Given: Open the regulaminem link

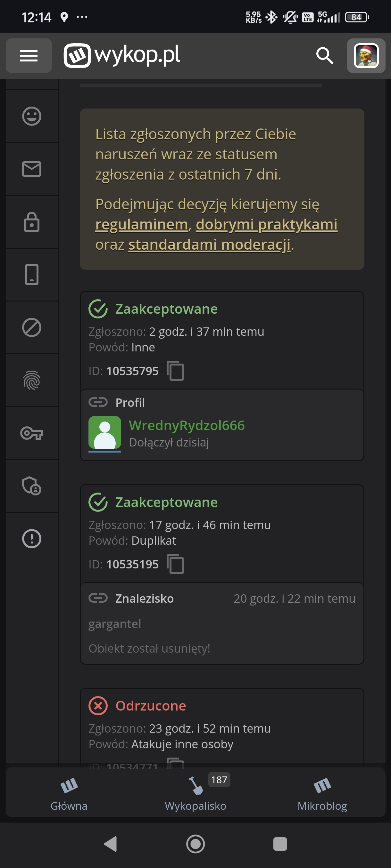Looking at the screenshot, I should click(x=141, y=224).
